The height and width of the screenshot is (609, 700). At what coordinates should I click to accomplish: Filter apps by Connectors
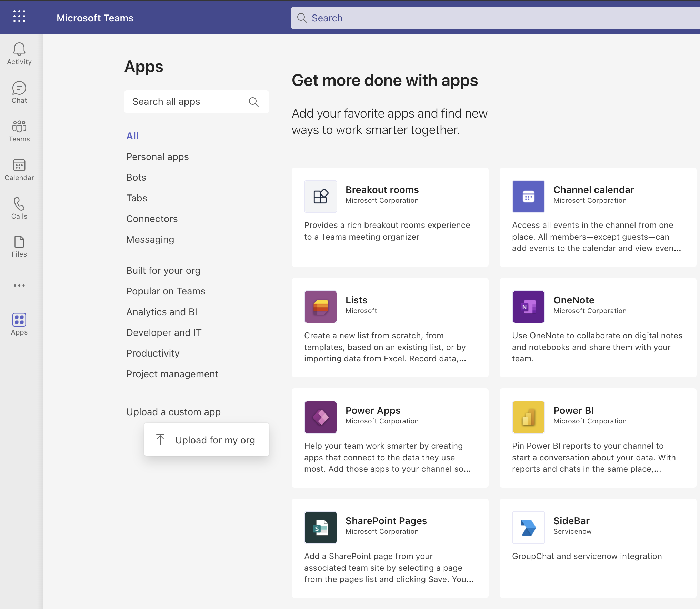pos(152,219)
